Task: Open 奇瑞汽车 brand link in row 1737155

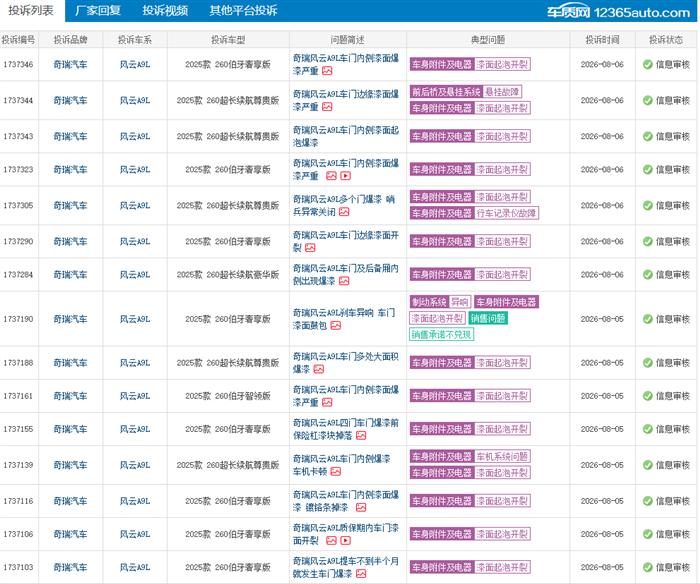Action: (70, 429)
